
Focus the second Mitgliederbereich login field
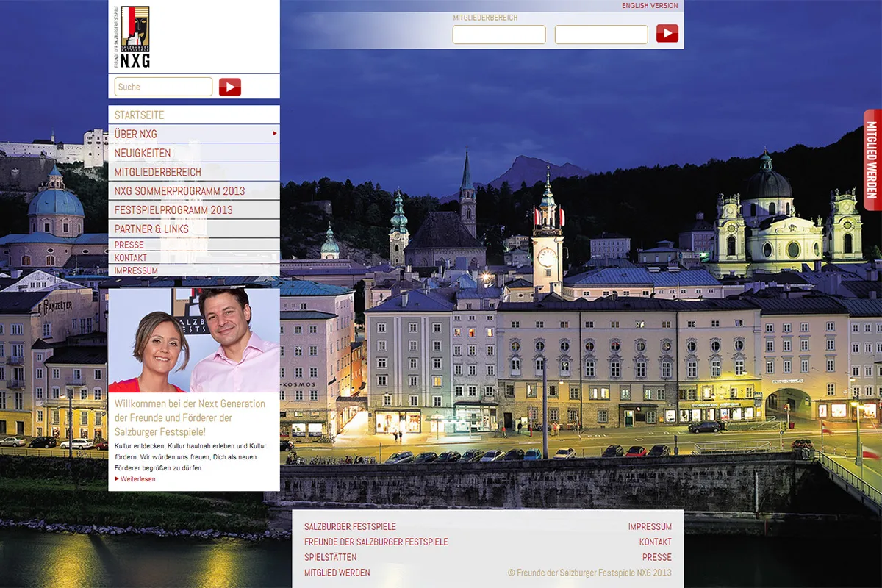(x=601, y=35)
